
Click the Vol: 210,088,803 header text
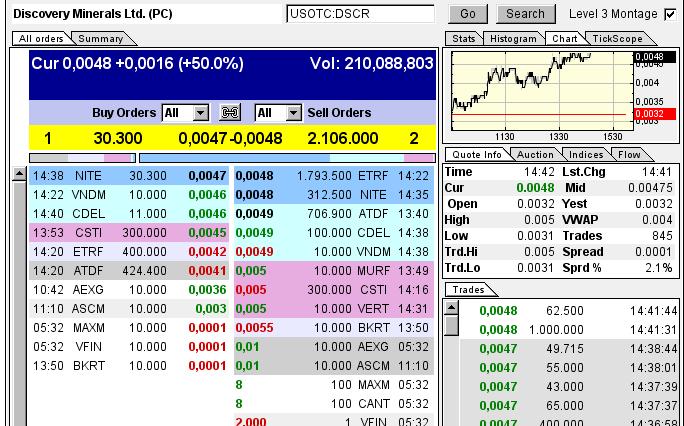(371, 64)
